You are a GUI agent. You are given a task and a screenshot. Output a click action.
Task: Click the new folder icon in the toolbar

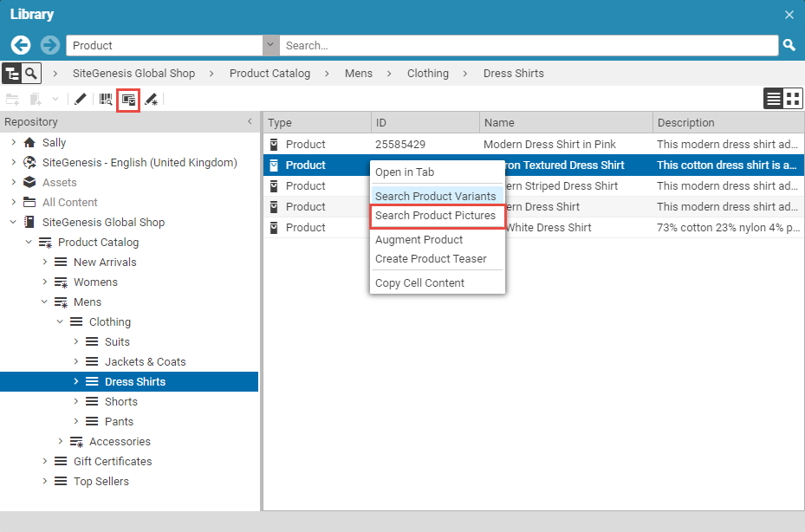tap(13, 100)
